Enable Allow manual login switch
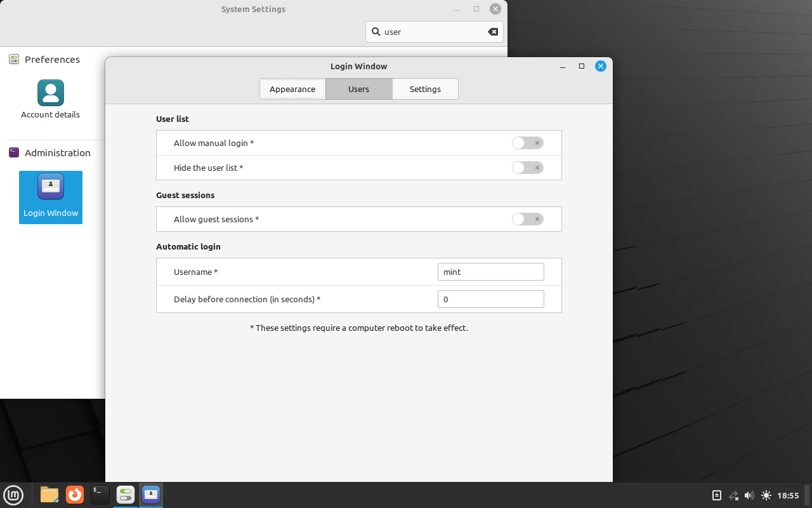812x508 pixels. pos(527,143)
